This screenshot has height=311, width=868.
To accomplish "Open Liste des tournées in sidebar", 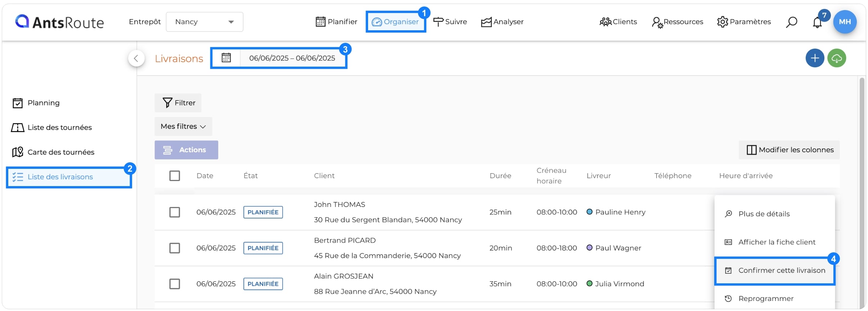I will pyautogui.click(x=52, y=127).
